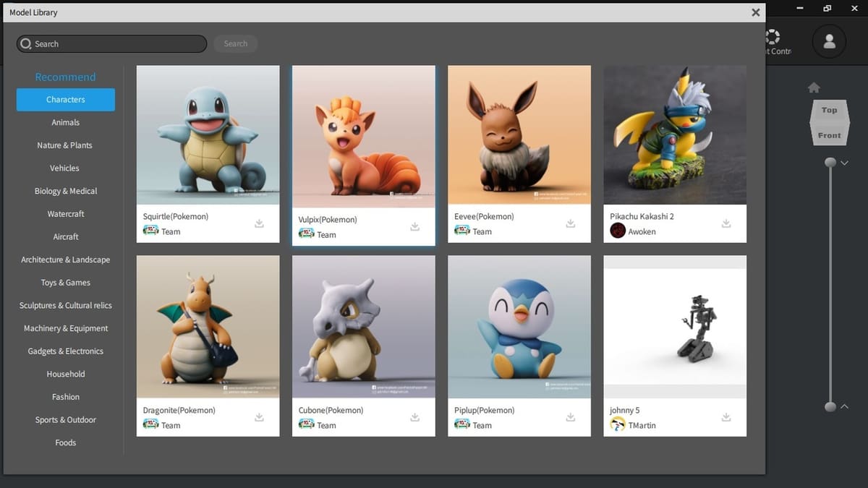Click the bottom handle of the vertical slider
The image size is (868, 488).
tap(830, 406)
